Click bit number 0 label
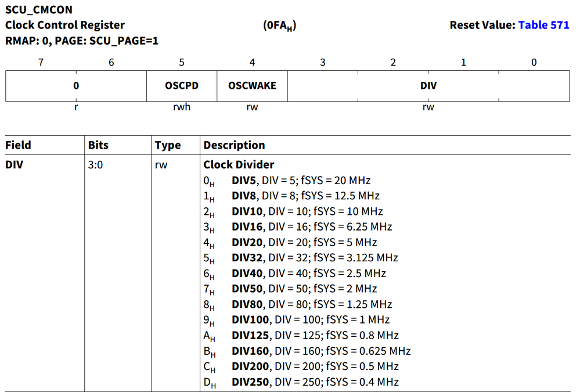The image size is (580, 392). point(534,62)
